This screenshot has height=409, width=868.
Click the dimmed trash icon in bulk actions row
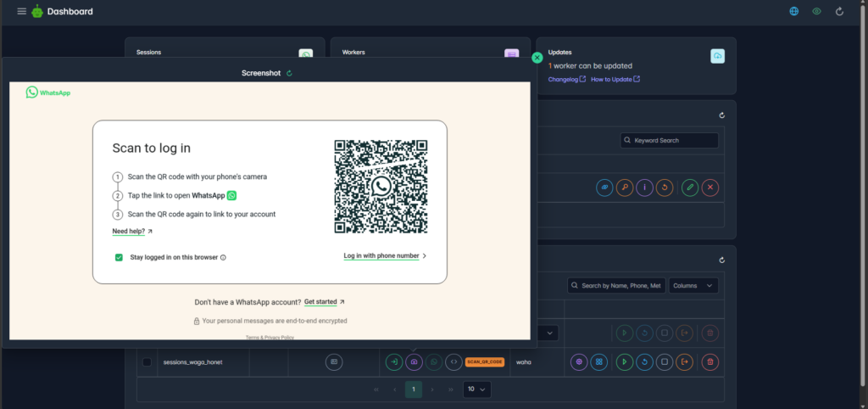(710, 333)
